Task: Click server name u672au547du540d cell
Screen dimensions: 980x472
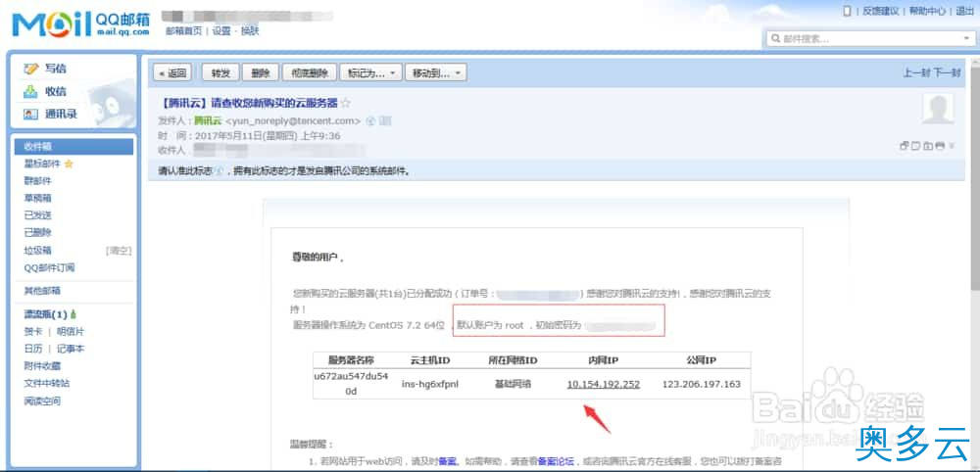Action: (351, 384)
